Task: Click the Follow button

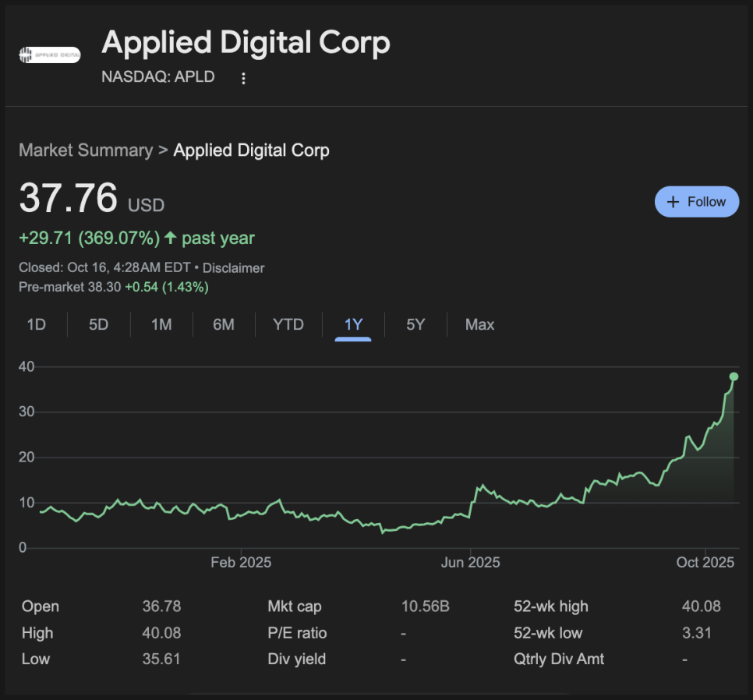Action: tap(696, 202)
